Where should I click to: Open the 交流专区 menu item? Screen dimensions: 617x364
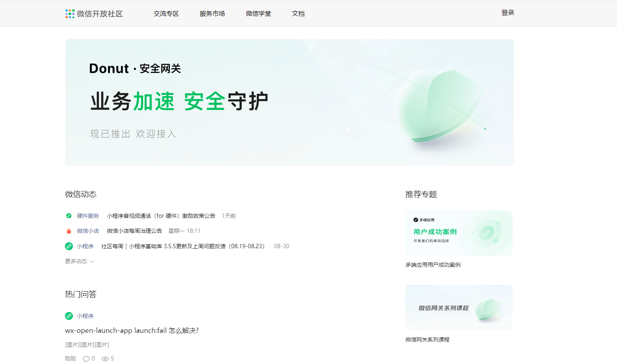coord(166,13)
